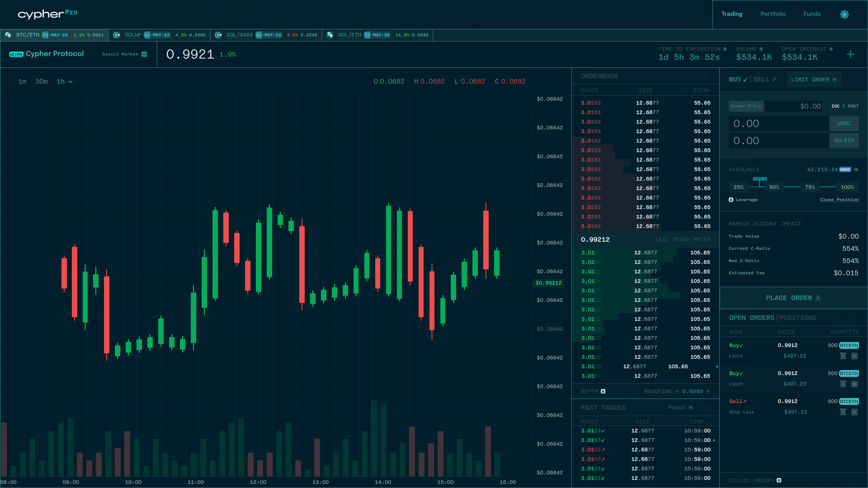Click receipt icon on first Buy Limit order
Screen dimensions: 868x488
coord(843,356)
